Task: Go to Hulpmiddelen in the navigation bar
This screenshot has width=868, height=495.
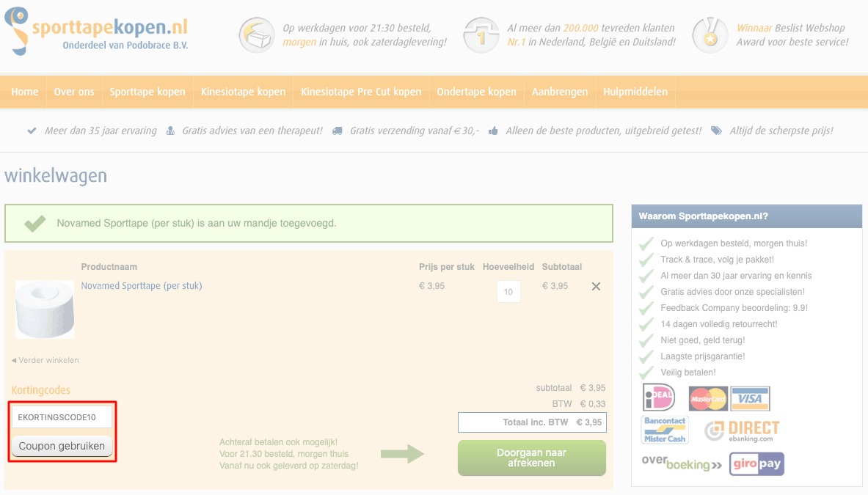Action: tap(635, 92)
